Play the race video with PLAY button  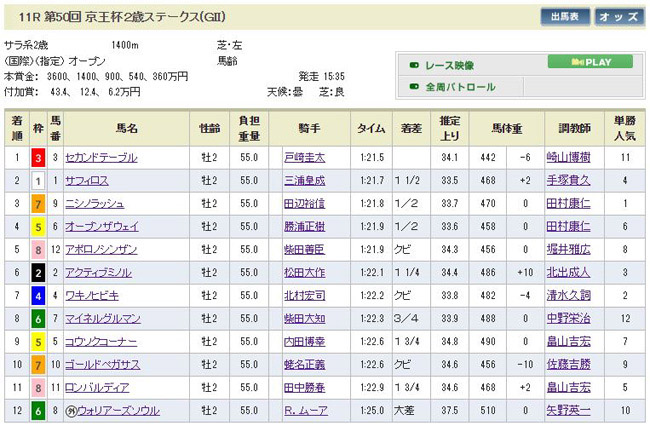pos(590,62)
